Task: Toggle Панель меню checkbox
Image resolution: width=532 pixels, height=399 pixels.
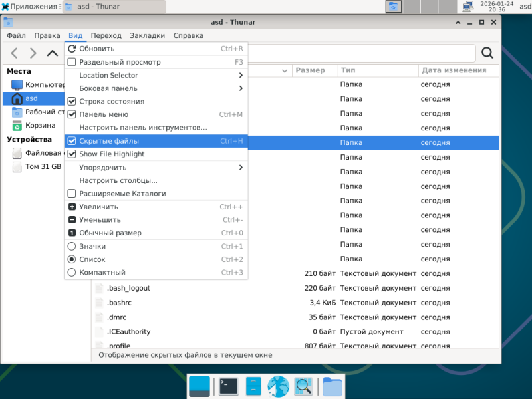Action: tap(72, 114)
